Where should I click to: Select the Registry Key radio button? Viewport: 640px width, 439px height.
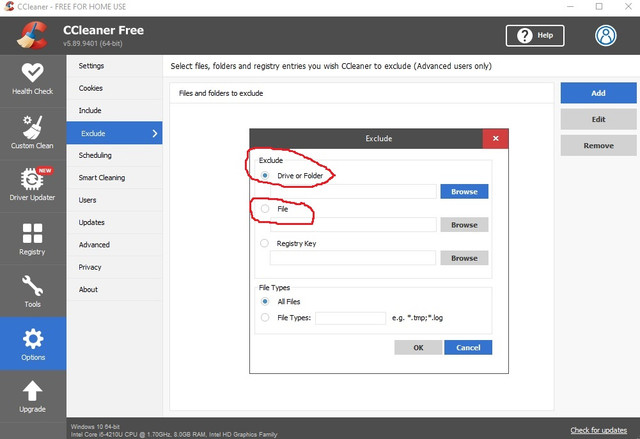click(264, 243)
